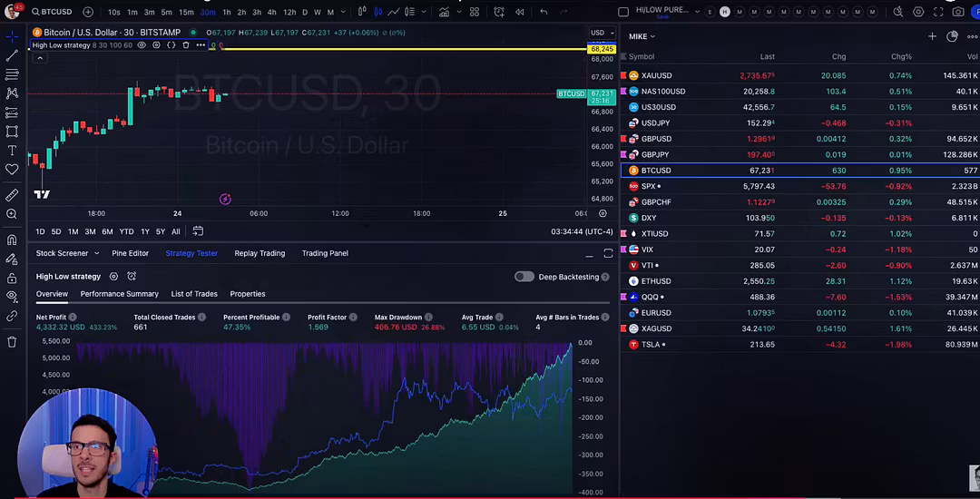Open Go to date calendar icon
Screen dimensions: 980x499
pos(198,231)
